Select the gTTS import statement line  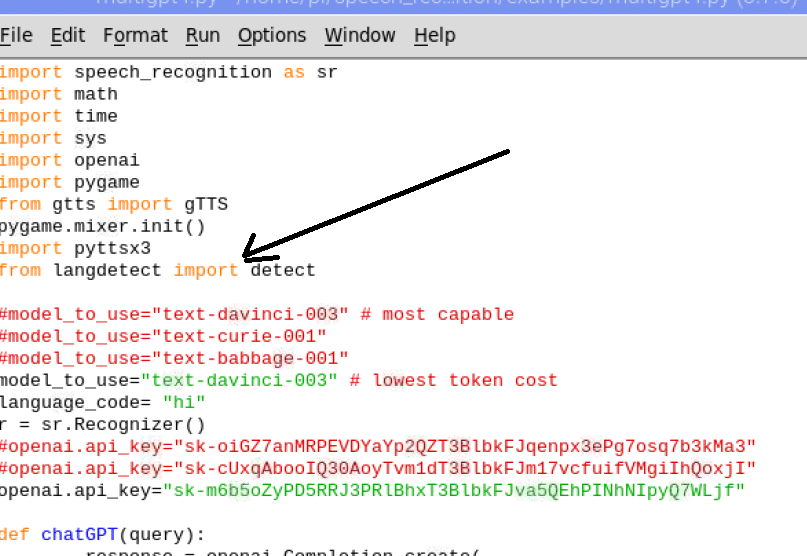coord(112,204)
